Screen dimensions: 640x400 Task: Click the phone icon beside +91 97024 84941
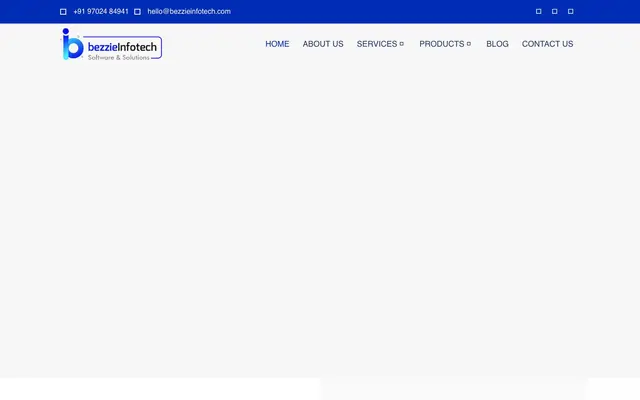tap(63, 12)
